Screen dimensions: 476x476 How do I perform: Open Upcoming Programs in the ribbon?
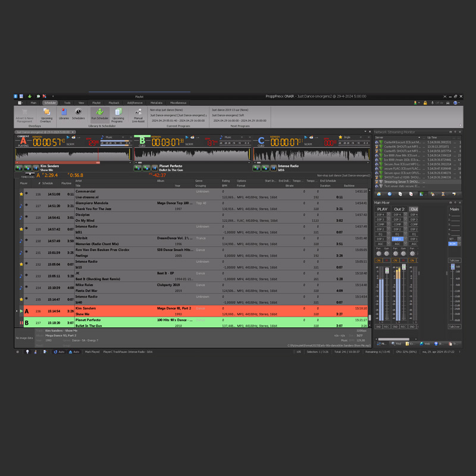118,114
